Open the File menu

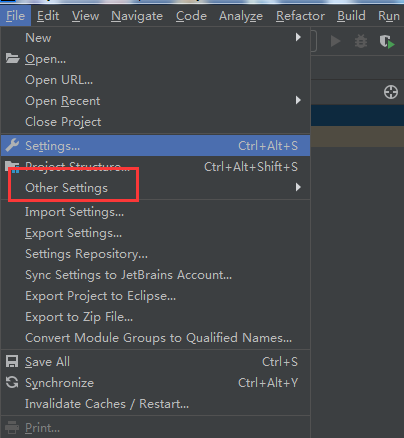pyautogui.click(x=16, y=16)
